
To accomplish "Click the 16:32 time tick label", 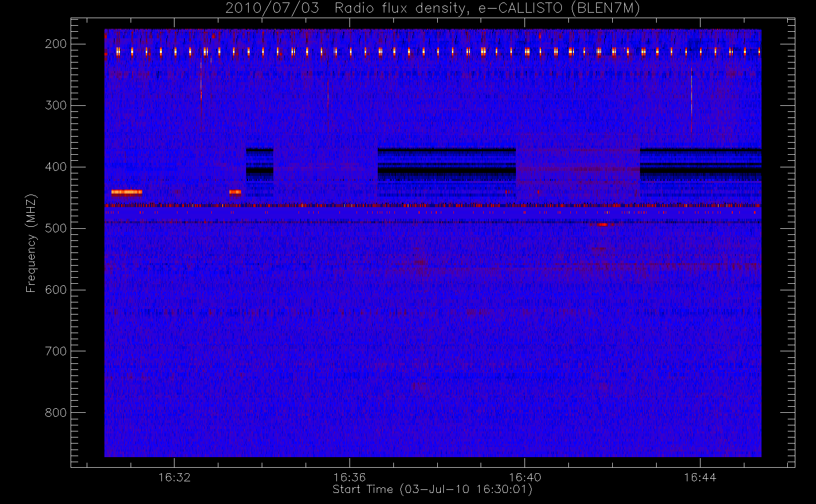I will click(x=174, y=477).
